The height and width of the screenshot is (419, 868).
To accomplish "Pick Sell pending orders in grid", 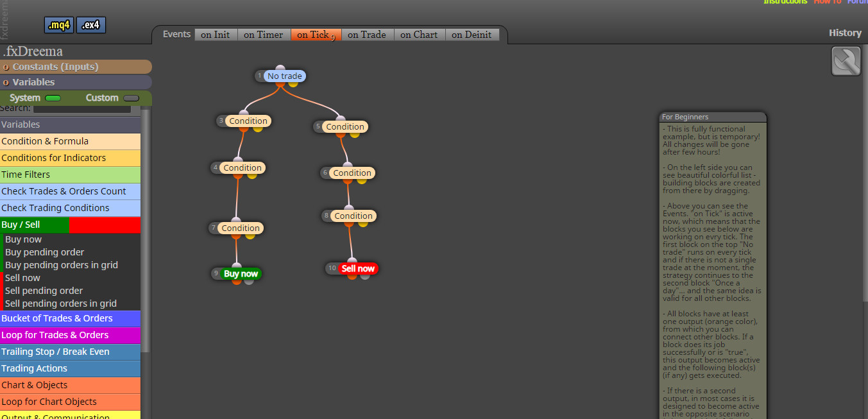I will (x=60, y=304).
